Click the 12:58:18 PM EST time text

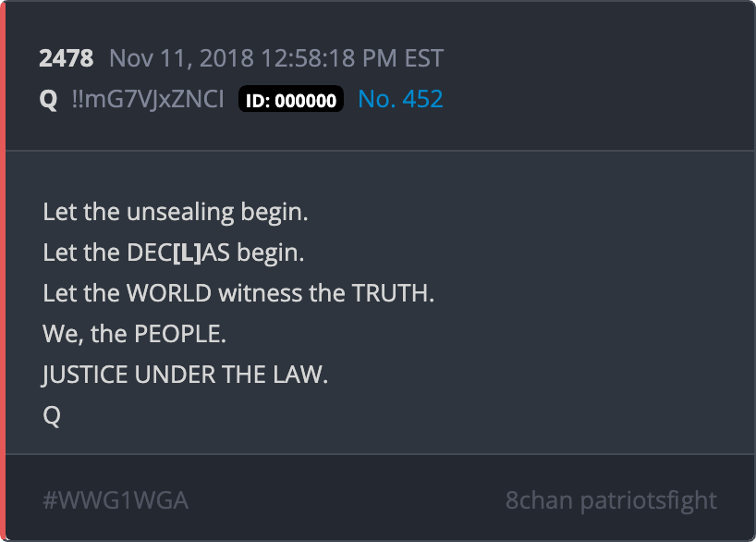[x=352, y=59]
